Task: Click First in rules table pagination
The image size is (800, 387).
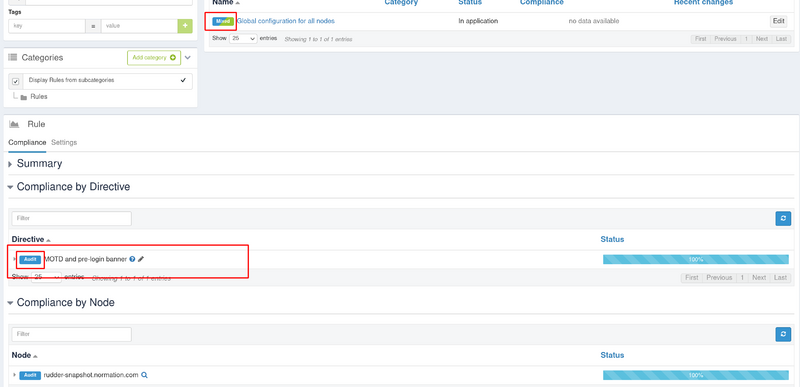Action: (701, 39)
